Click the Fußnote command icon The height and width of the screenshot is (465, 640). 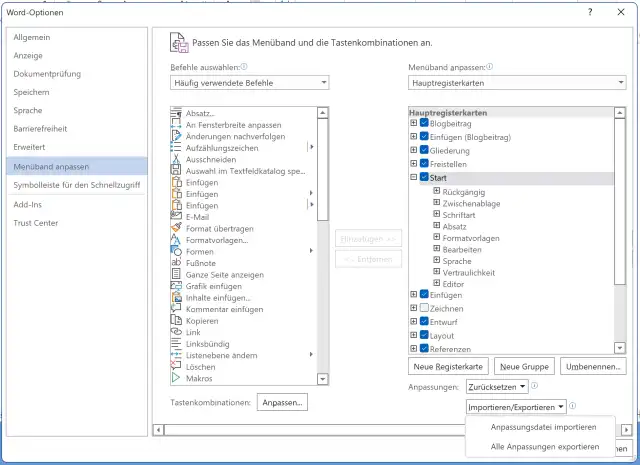pyautogui.click(x=176, y=263)
